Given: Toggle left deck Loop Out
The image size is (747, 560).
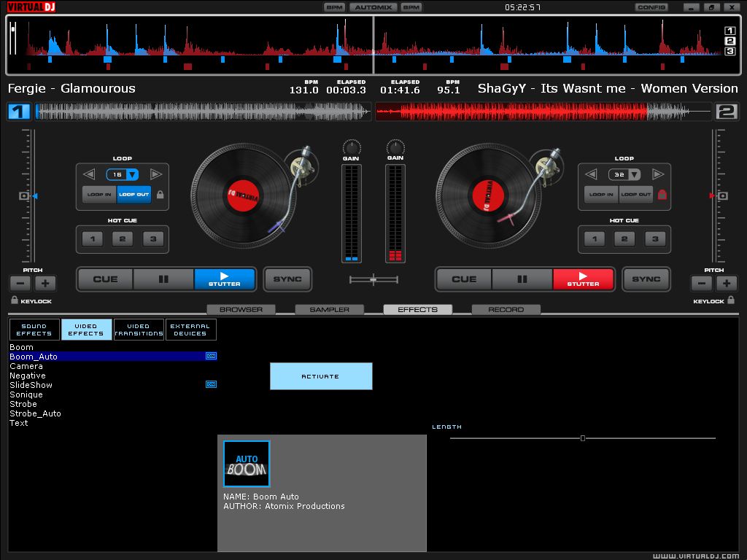Looking at the screenshot, I should (x=134, y=195).
